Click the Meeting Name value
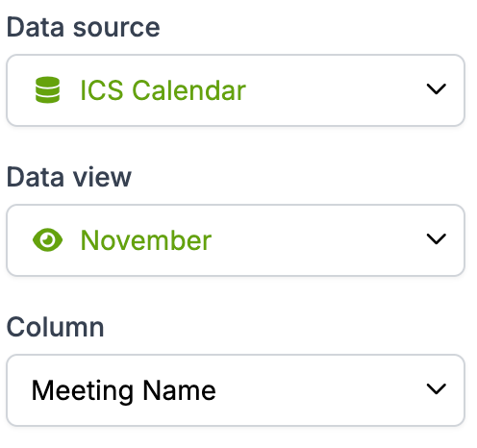 124,390
